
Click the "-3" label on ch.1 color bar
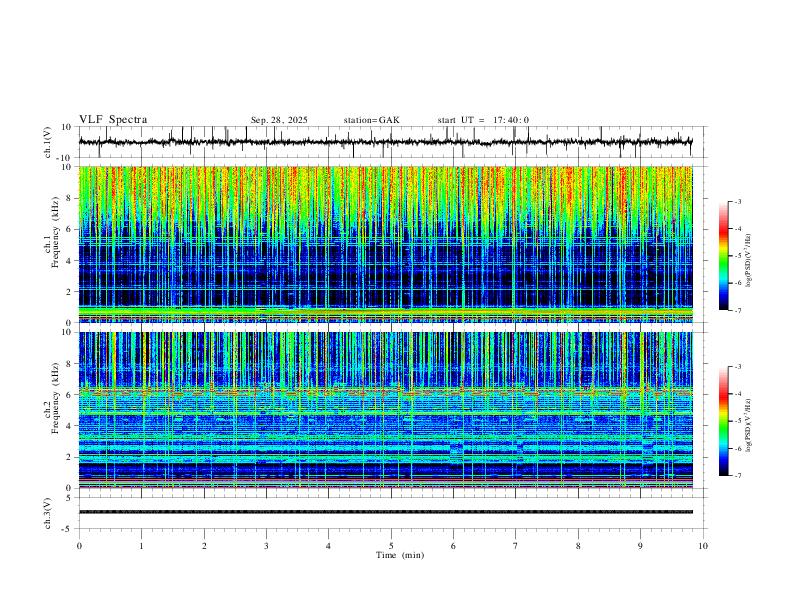click(x=737, y=201)
